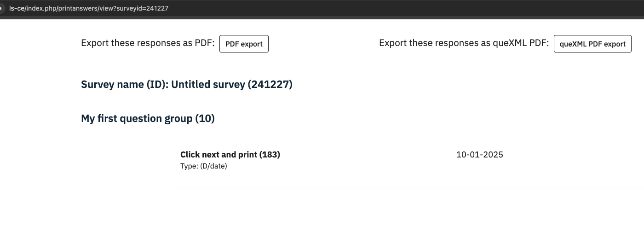Click the "Export these responses as PDF:" label
Screen dimensions: 644x227
coord(148,43)
